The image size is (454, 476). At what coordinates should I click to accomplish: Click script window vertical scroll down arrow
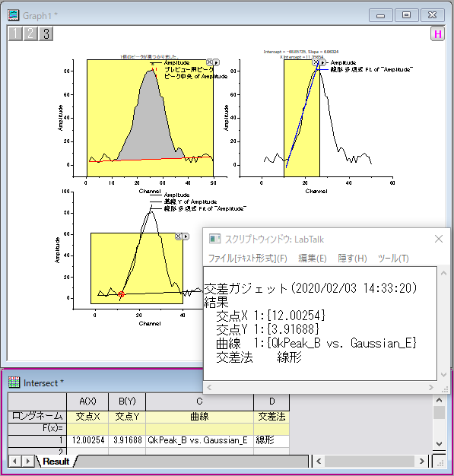[x=443, y=375]
